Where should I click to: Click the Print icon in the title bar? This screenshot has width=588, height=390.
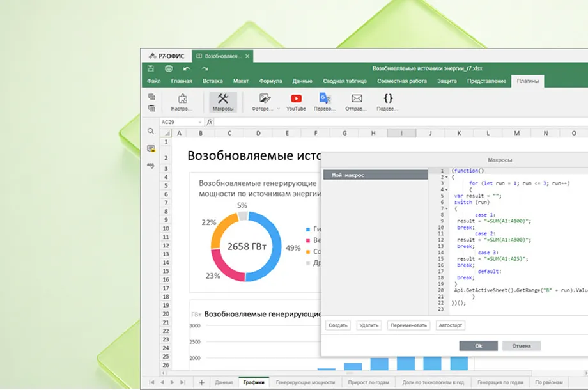click(x=169, y=68)
